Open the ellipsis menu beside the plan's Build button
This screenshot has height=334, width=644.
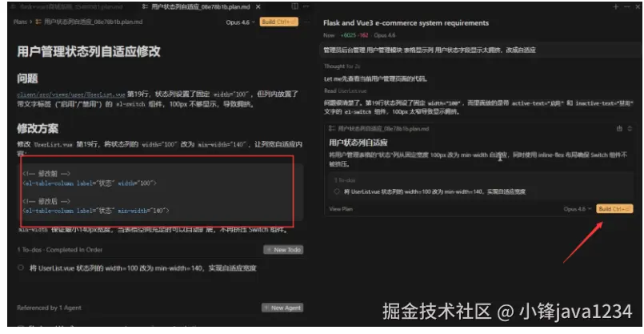pyautogui.click(x=306, y=22)
